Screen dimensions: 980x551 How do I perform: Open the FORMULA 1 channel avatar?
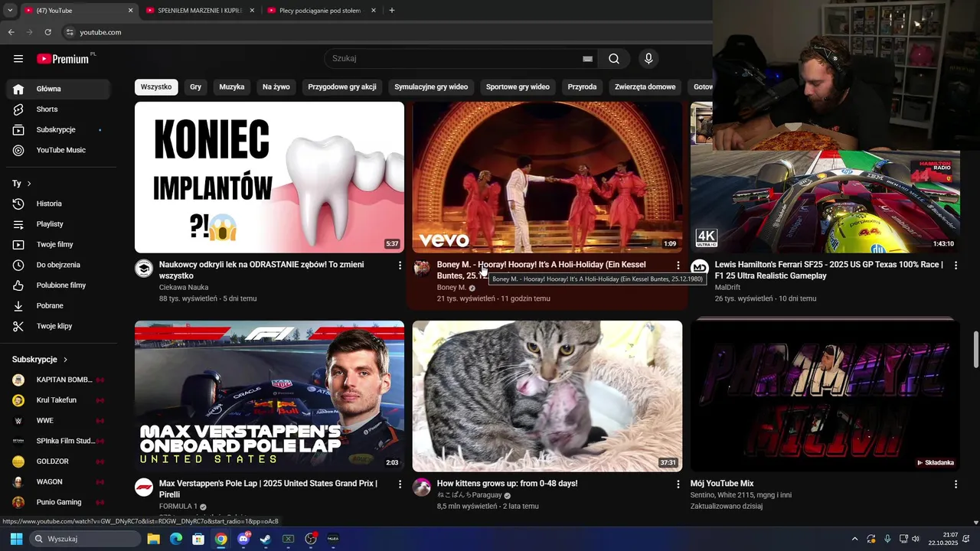point(144,487)
